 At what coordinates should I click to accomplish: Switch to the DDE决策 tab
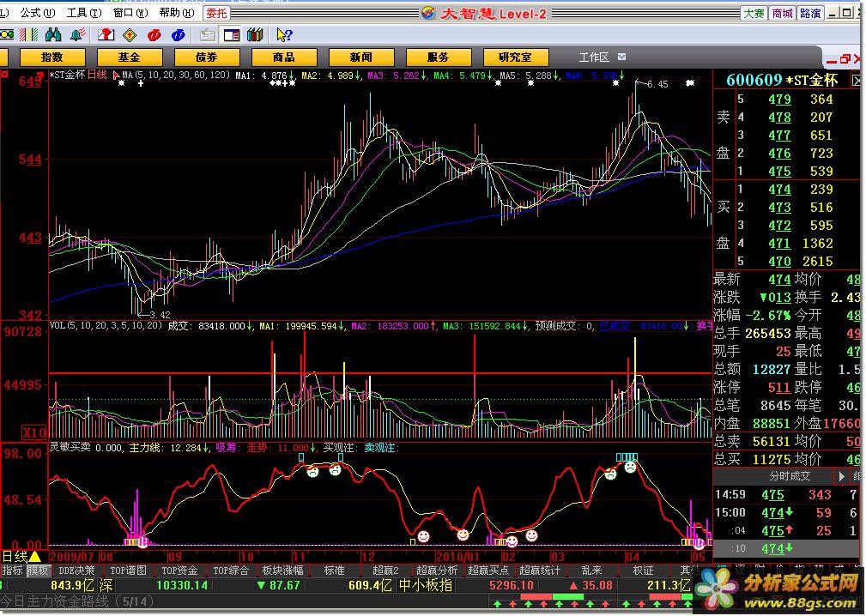(76, 571)
